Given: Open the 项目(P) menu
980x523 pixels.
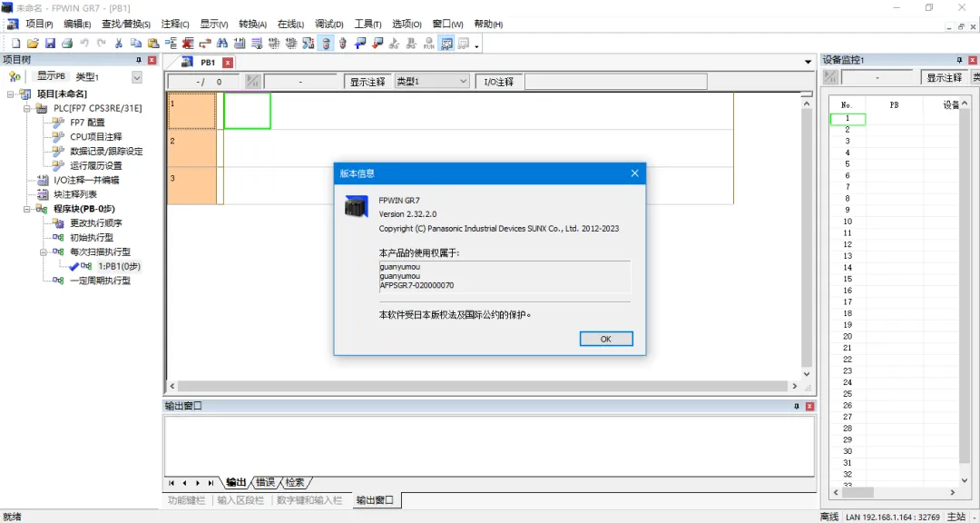Looking at the screenshot, I should click(39, 24).
